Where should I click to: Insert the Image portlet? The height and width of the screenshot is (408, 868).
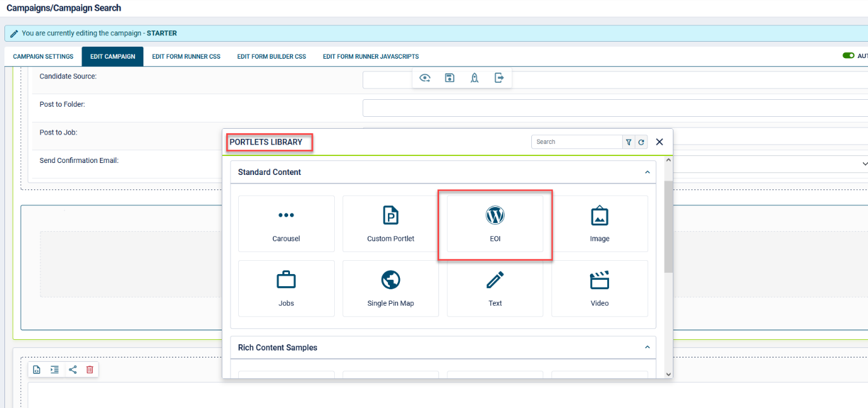point(600,224)
